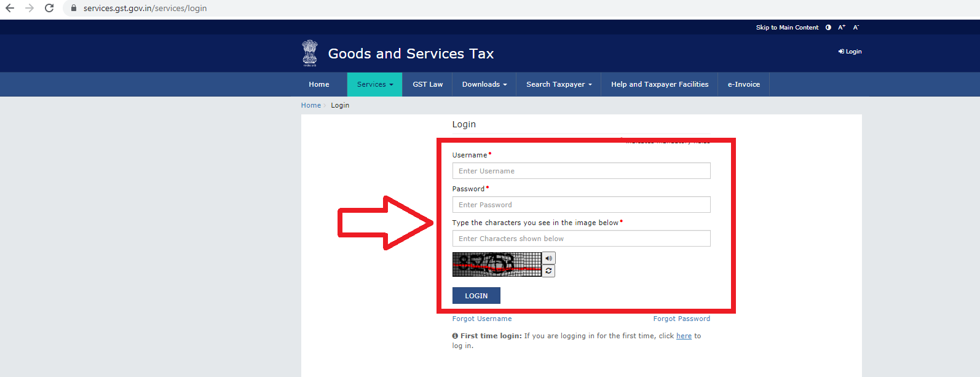Click the captcha image

click(x=497, y=264)
